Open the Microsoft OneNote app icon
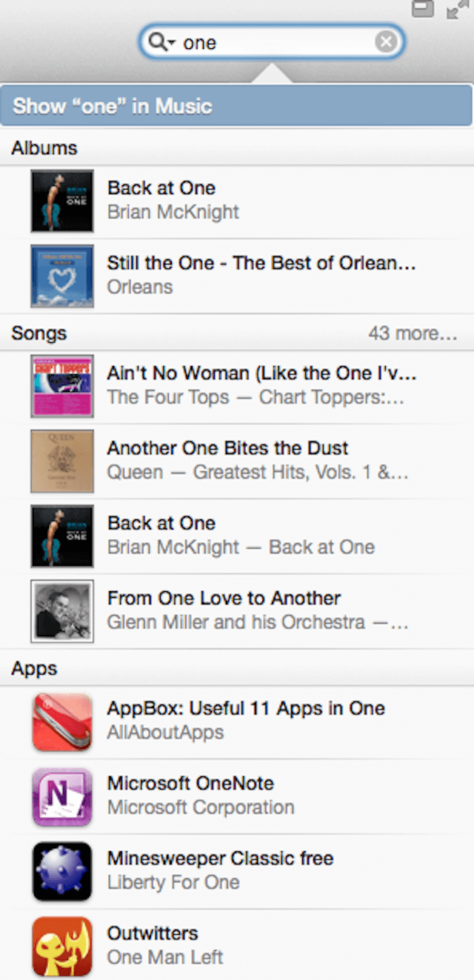Image resolution: width=474 pixels, height=980 pixels. coord(62,797)
